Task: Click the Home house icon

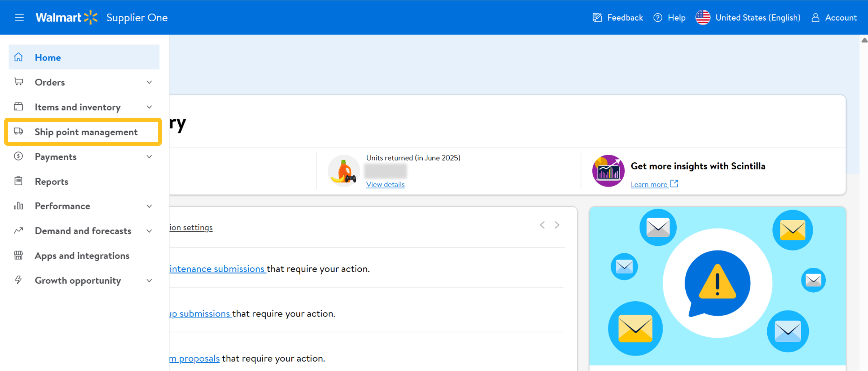Action: coord(19,57)
